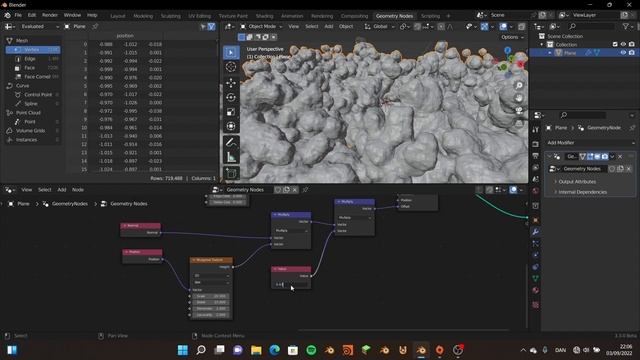Click the viewport pan hand icon
Screen dimensions: 640x360
coord(519,98)
